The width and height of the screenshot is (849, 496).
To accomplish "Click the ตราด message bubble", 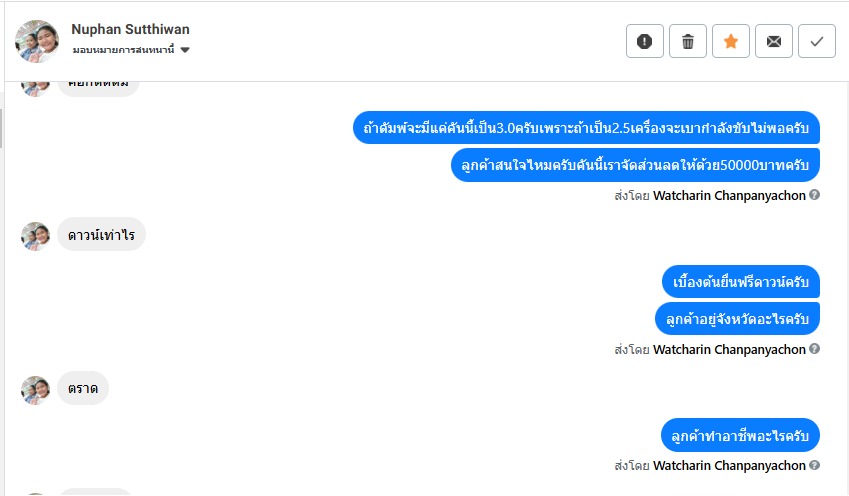I will 83,388.
